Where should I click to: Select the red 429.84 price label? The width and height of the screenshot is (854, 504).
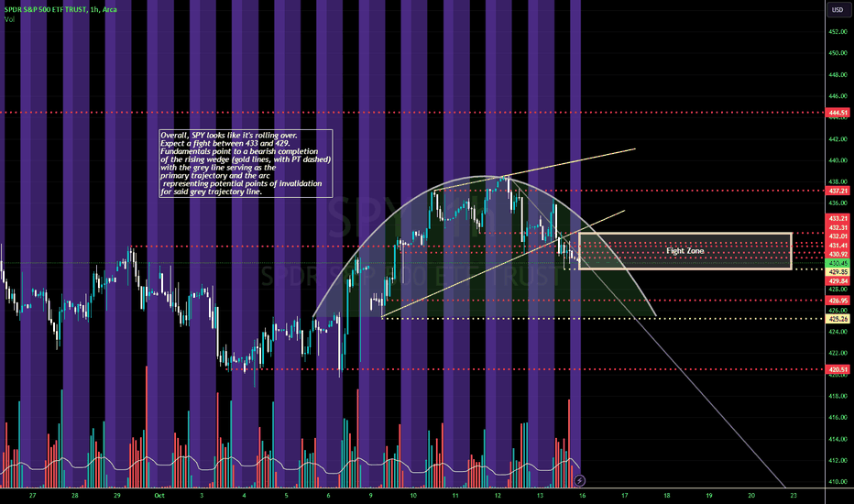click(x=838, y=280)
